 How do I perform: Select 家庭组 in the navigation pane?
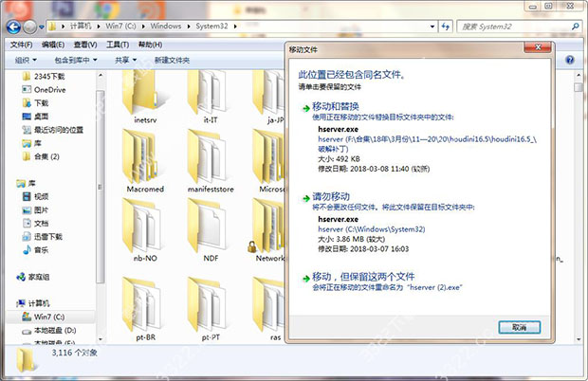pos(33,278)
